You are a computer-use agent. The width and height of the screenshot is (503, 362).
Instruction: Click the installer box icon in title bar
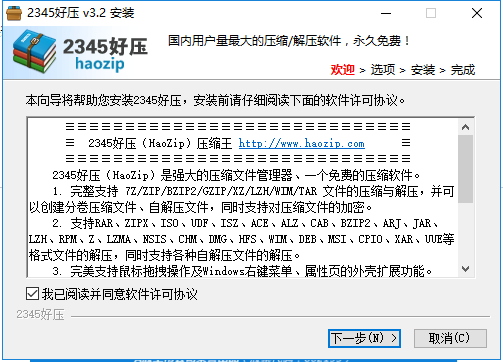point(14,13)
